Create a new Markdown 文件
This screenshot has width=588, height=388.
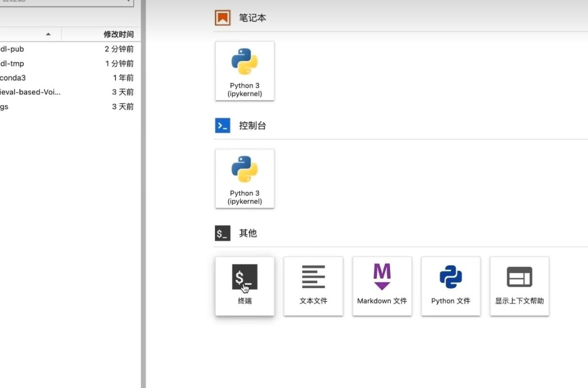pos(382,286)
